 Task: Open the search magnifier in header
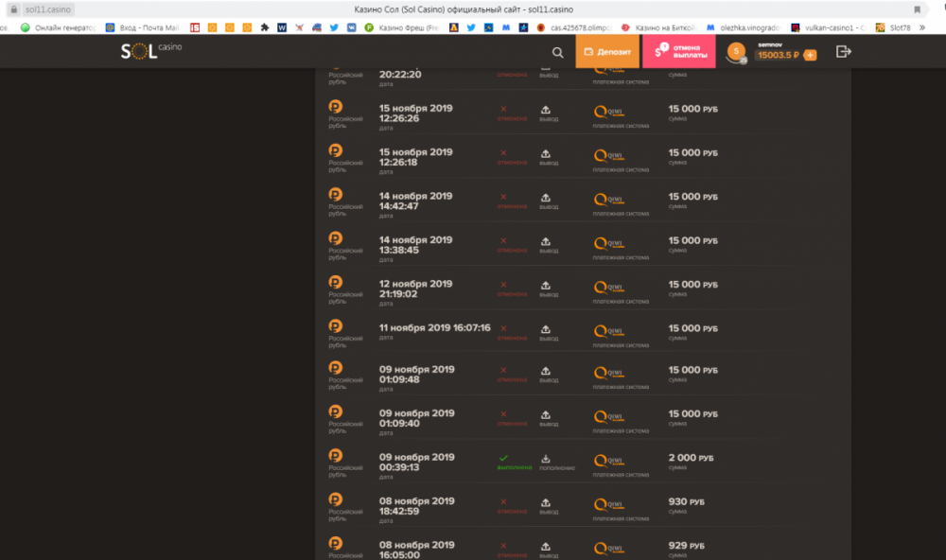[557, 53]
